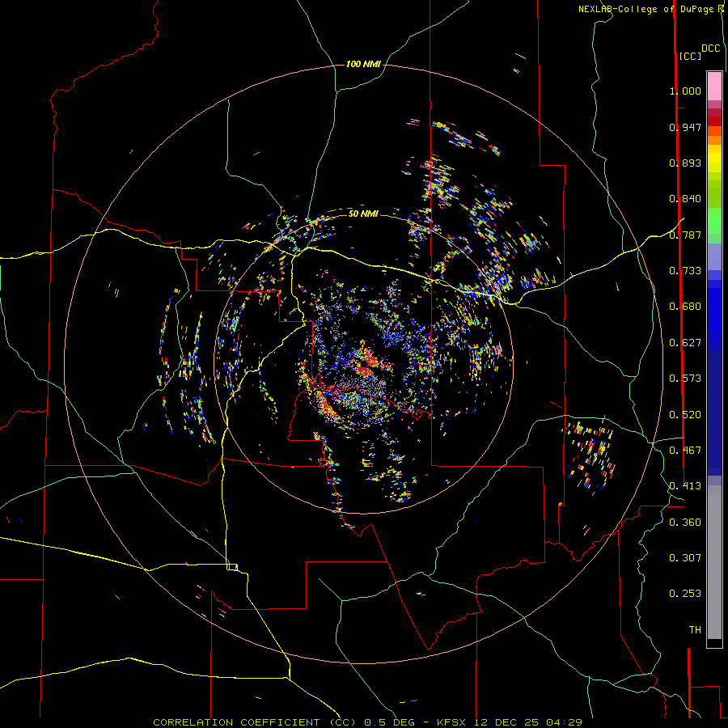The image size is (728, 728).
Task: Pick the red segment of color bar
Action: point(714,121)
